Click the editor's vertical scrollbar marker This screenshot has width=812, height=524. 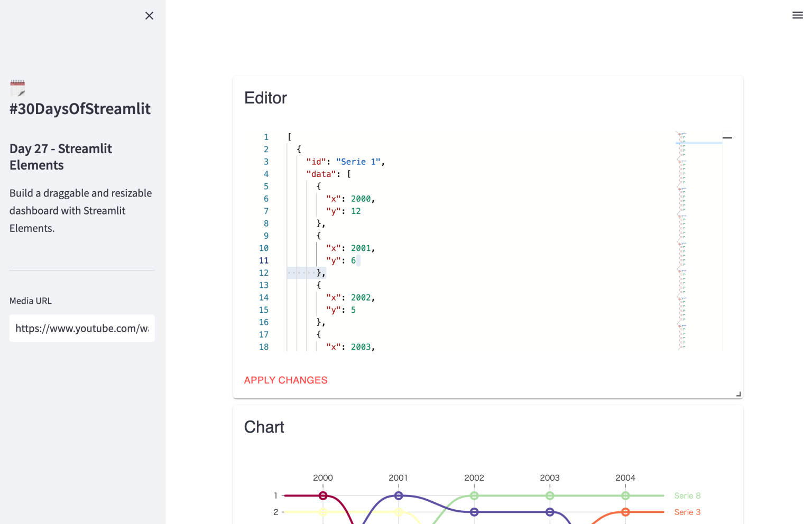click(727, 138)
